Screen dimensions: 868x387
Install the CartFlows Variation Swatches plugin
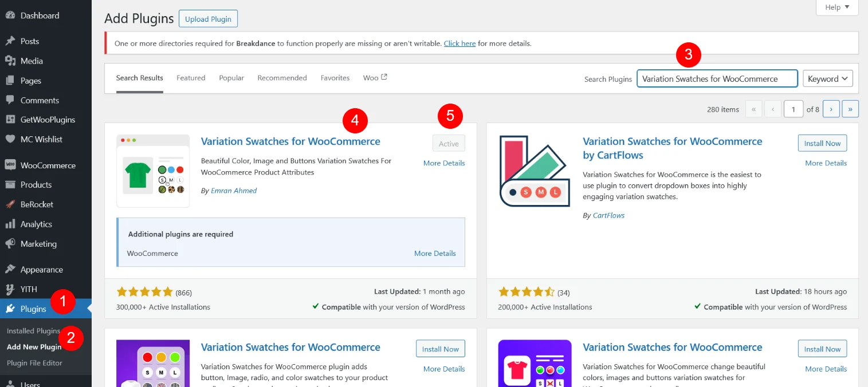coord(822,143)
